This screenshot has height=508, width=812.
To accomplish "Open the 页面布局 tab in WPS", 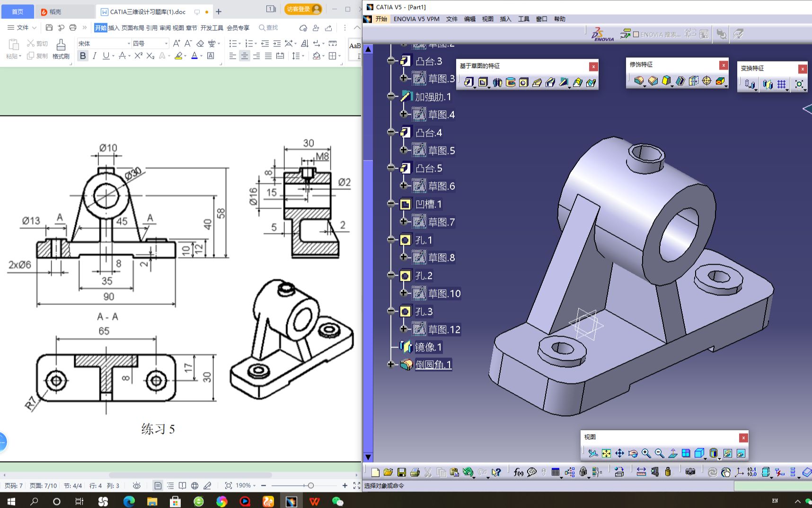I will 132,27.
